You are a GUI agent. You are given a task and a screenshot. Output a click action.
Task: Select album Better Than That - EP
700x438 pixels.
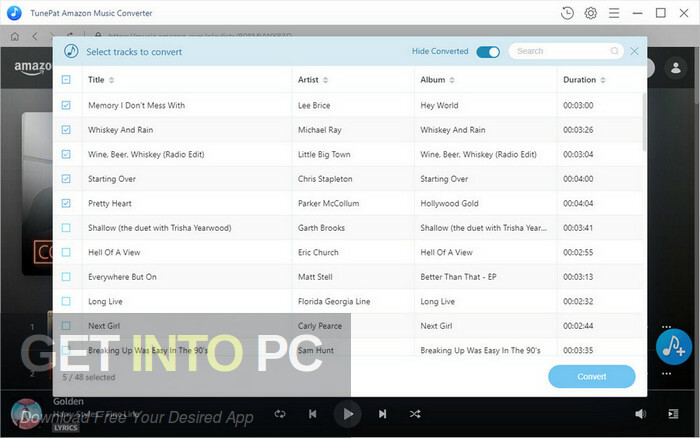click(x=458, y=277)
